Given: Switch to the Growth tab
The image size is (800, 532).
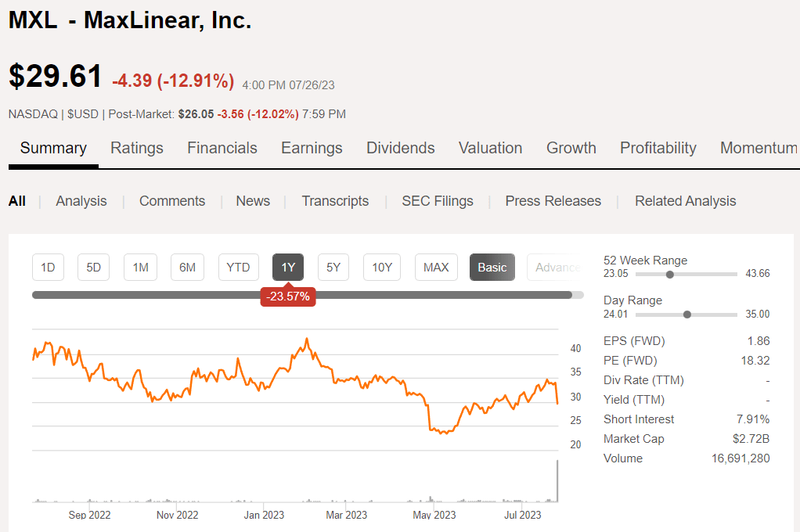Looking at the screenshot, I should 571,148.
